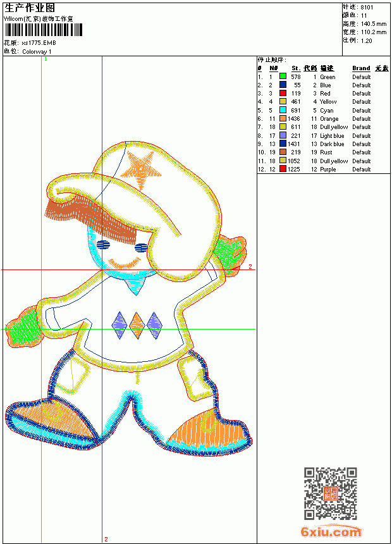Click stitch count '691' in the Cyan row
Image resolution: width=392 pixels, height=544 pixels.
pos(296,111)
